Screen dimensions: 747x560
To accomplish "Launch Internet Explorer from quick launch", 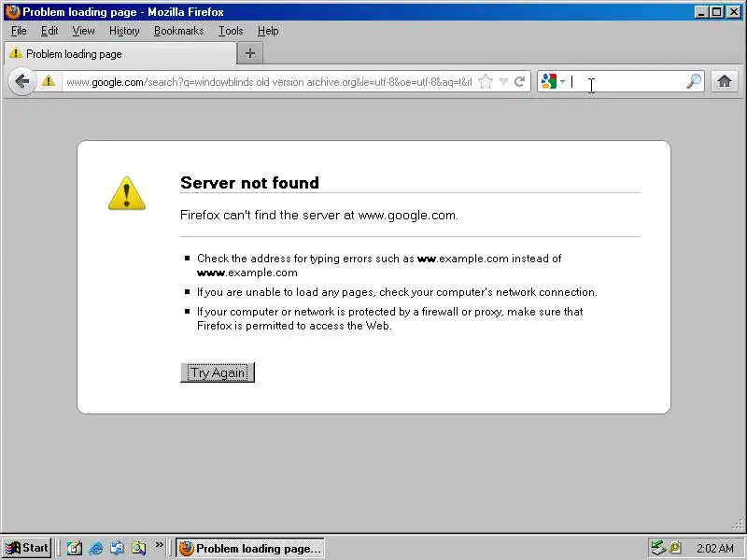I will [x=96, y=548].
